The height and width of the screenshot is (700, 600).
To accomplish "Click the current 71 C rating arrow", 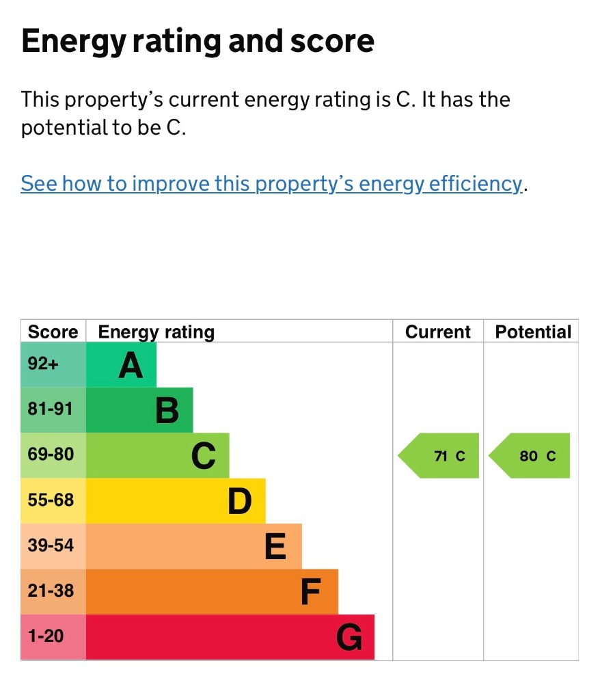I will [x=439, y=455].
